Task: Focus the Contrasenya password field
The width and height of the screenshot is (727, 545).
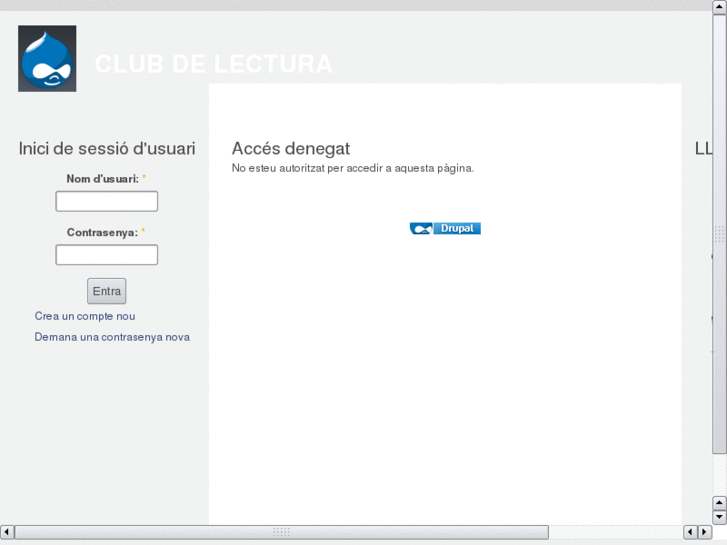Action: [107, 255]
